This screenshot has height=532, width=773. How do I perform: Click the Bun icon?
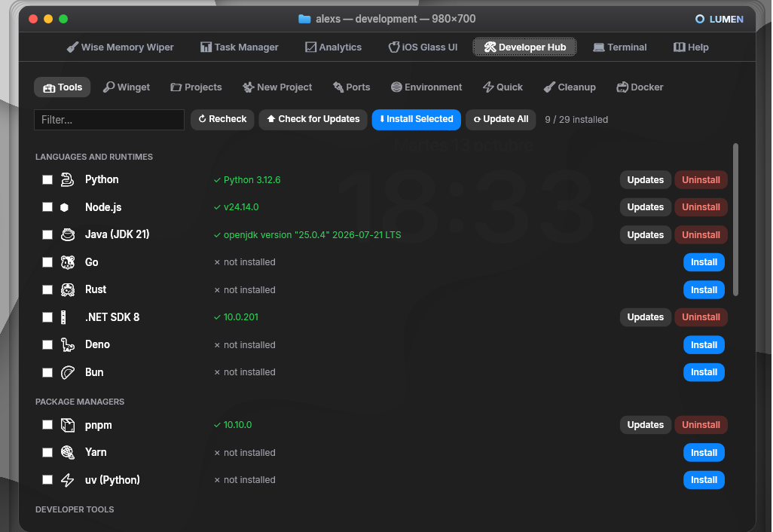pos(68,372)
